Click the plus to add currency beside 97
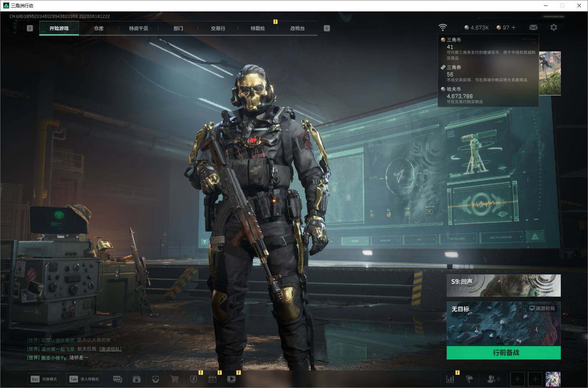The height and width of the screenshot is (388, 588). coord(513,28)
